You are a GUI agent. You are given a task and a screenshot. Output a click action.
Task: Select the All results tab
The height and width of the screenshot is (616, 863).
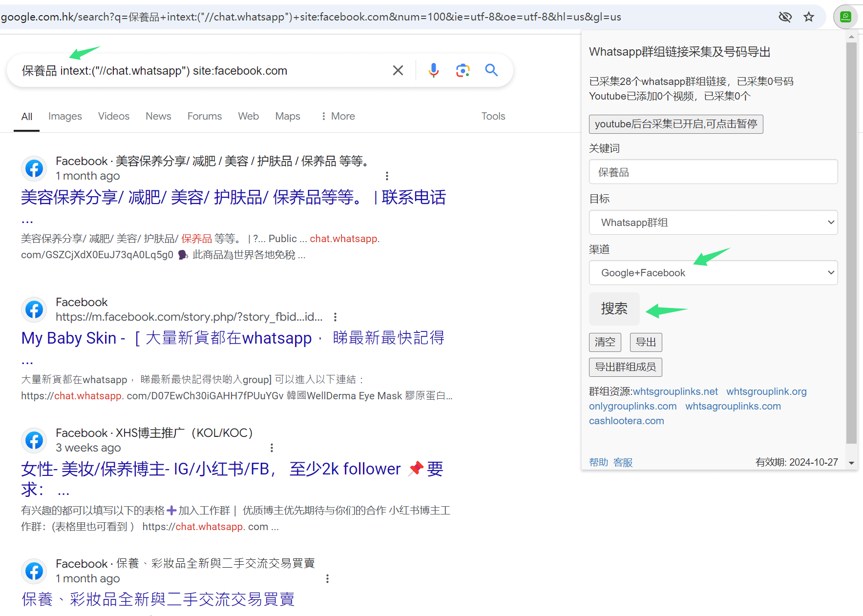[27, 117]
